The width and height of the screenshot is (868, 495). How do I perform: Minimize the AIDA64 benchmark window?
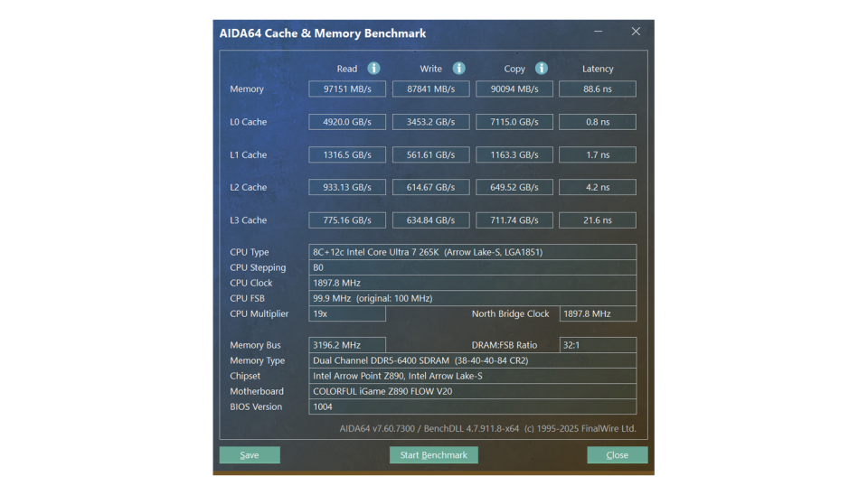click(598, 32)
